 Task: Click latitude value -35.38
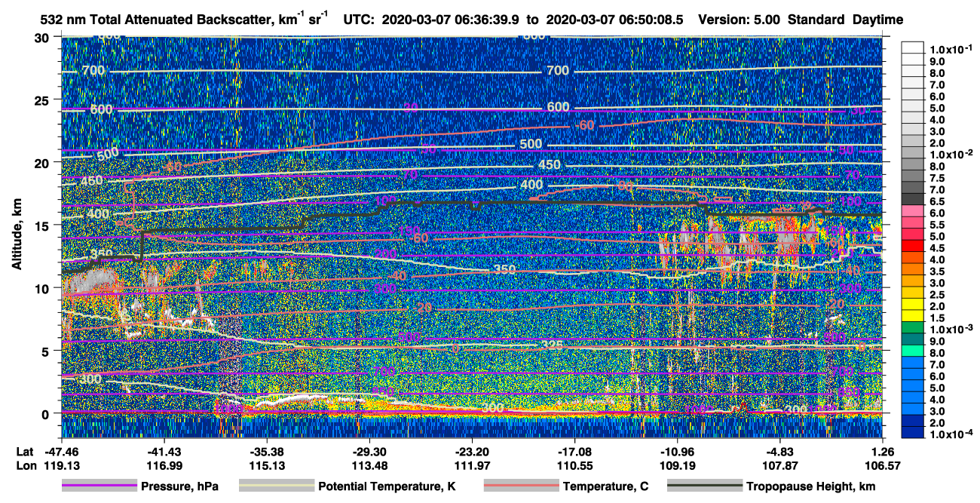point(267,451)
